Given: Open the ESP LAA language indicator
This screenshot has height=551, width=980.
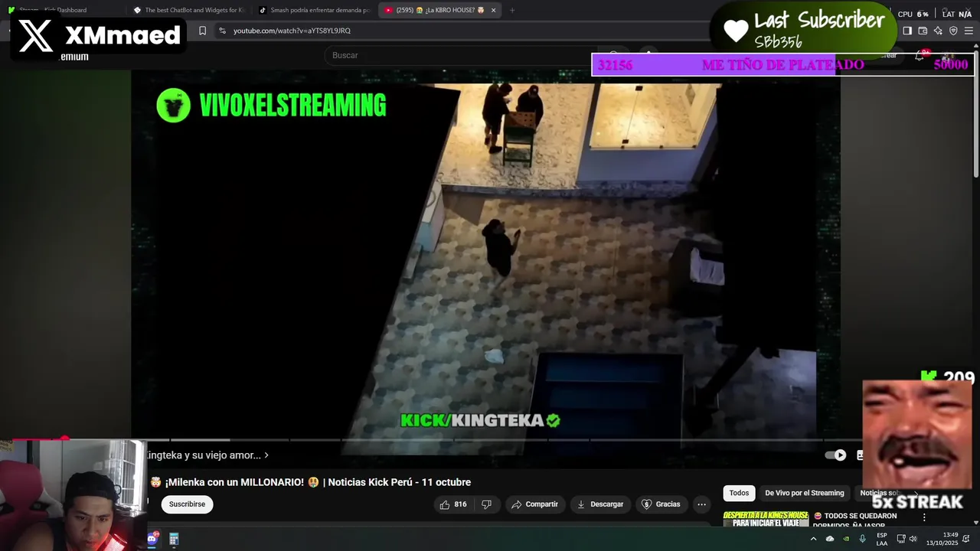Looking at the screenshot, I should pos(882,539).
